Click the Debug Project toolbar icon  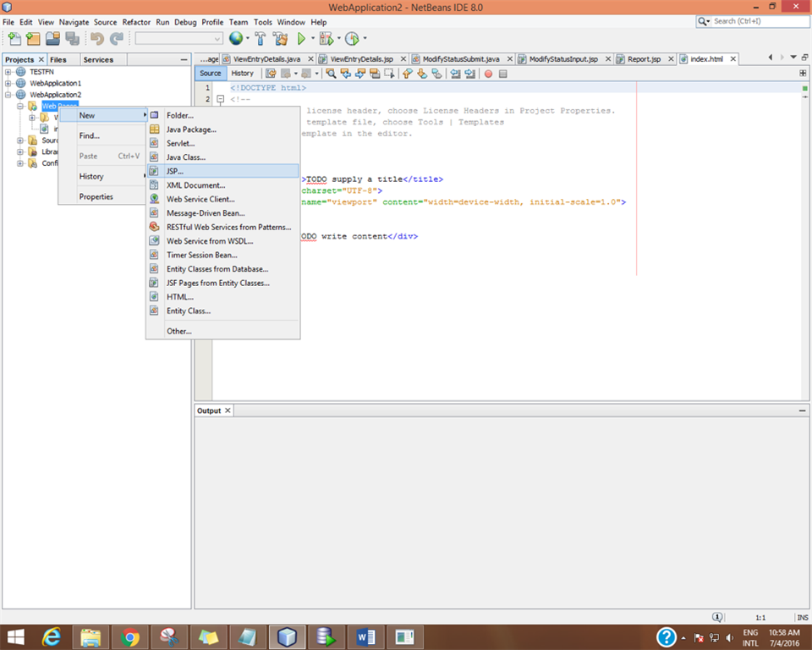click(x=326, y=39)
